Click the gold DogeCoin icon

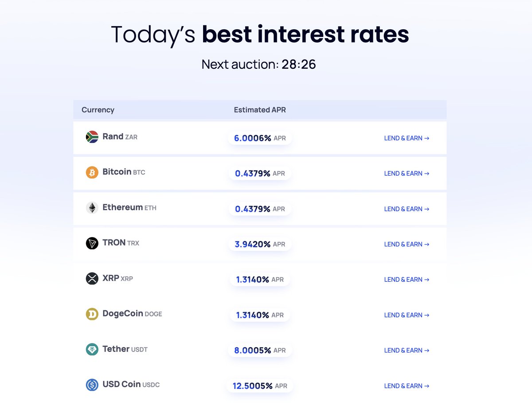click(92, 314)
